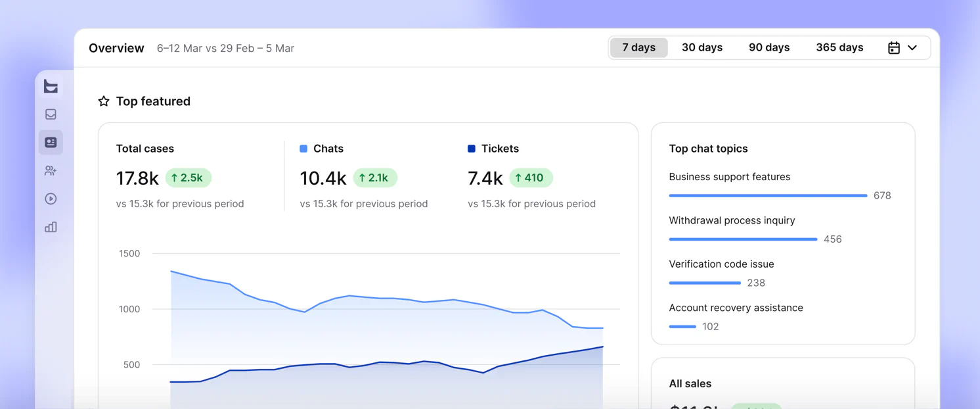Switch to the 30 days range
The height and width of the screenshot is (409, 980).
point(702,47)
